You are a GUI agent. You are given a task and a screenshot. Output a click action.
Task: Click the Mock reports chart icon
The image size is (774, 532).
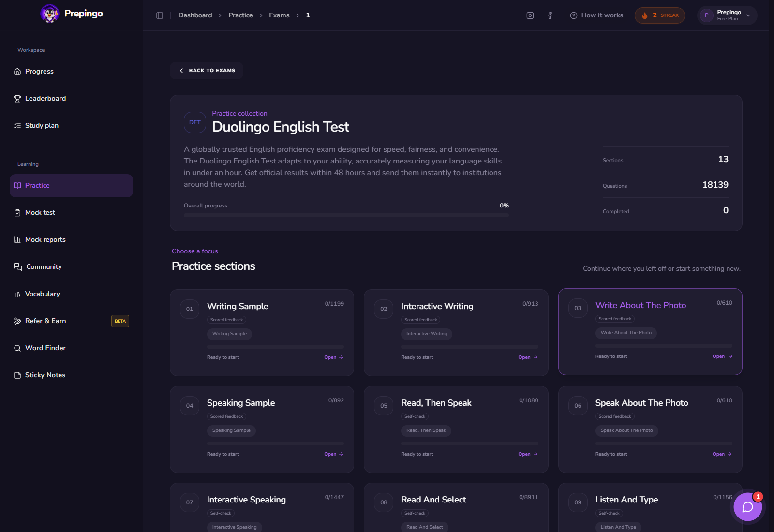(x=17, y=240)
